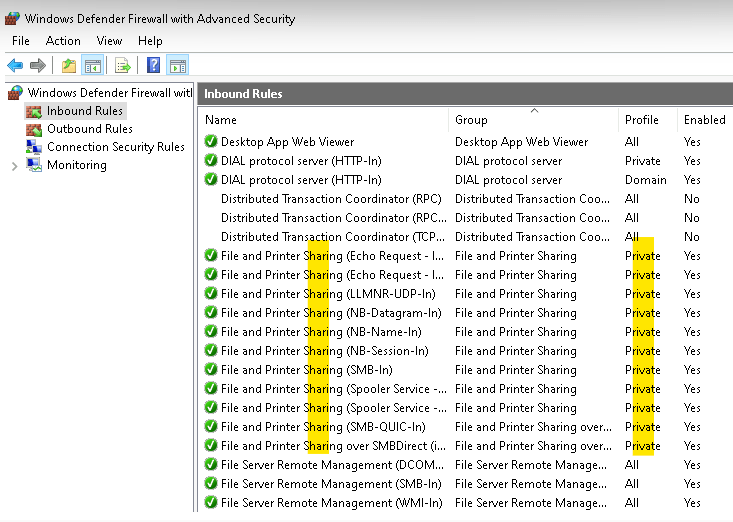Open the View menu
This screenshot has width=733, height=522.
[x=110, y=41]
